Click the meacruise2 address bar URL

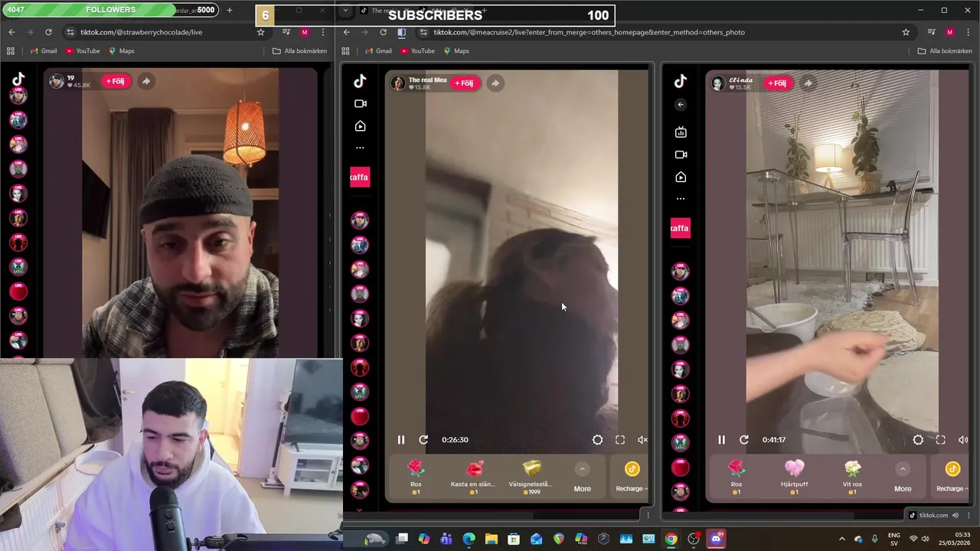(x=589, y=32)
